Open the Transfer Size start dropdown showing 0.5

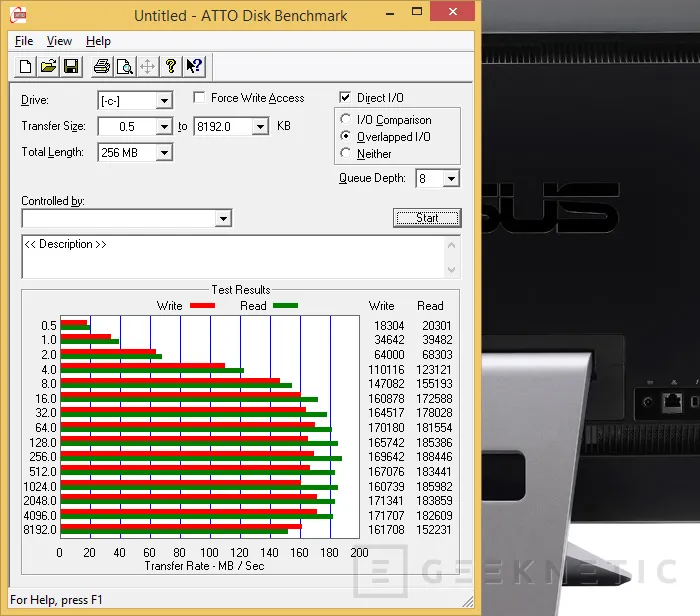pyautogui.click(x=164, y=126)
